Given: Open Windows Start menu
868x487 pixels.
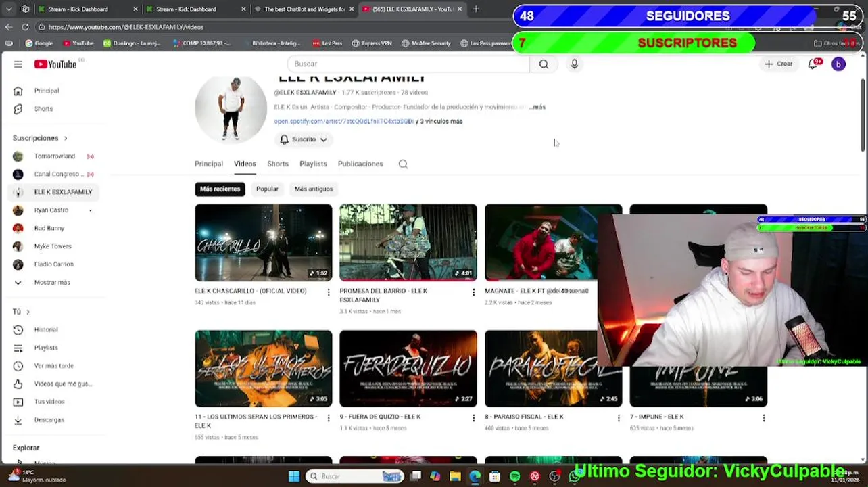Looking at the screenshot, I should click(x=293, y=476).
